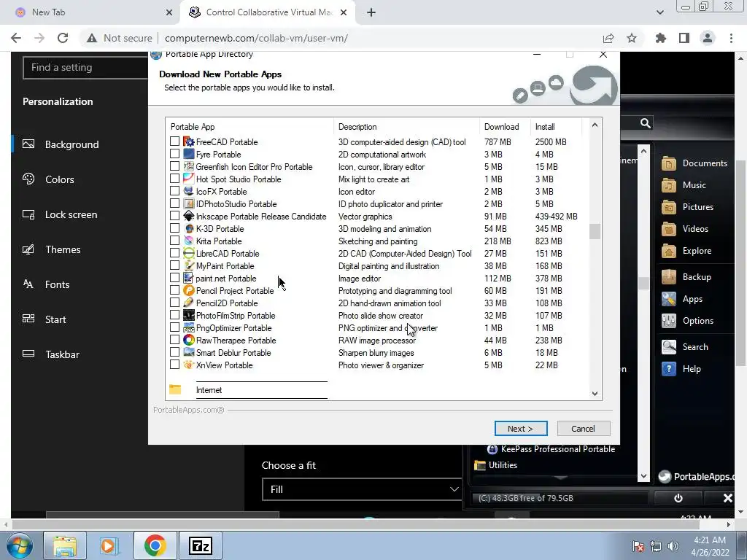The image size is (747, 560).
Task: Check the Fyre Portable checkbox
Action: pos(175,154)
